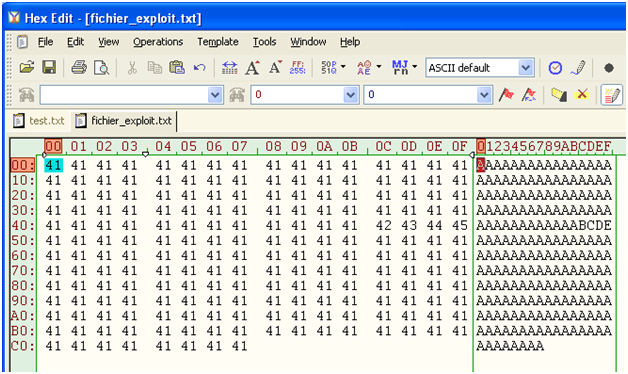Open a file with the folder icon

[x=27, y=68]
